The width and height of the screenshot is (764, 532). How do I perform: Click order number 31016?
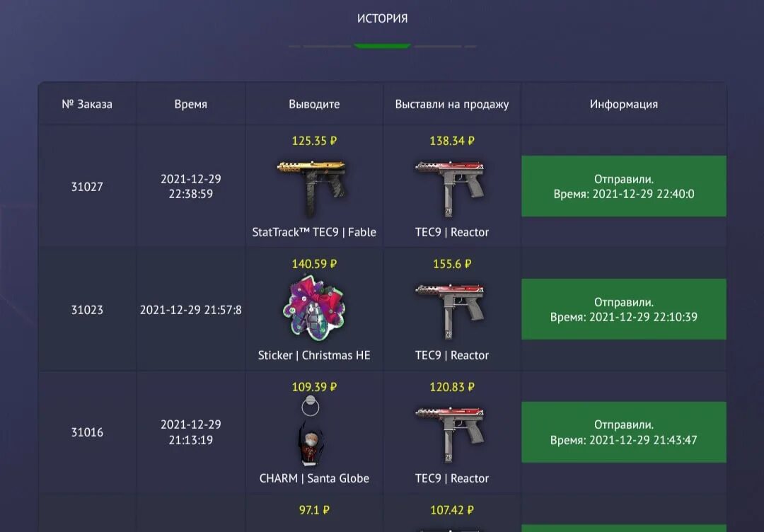coord(87,432)
